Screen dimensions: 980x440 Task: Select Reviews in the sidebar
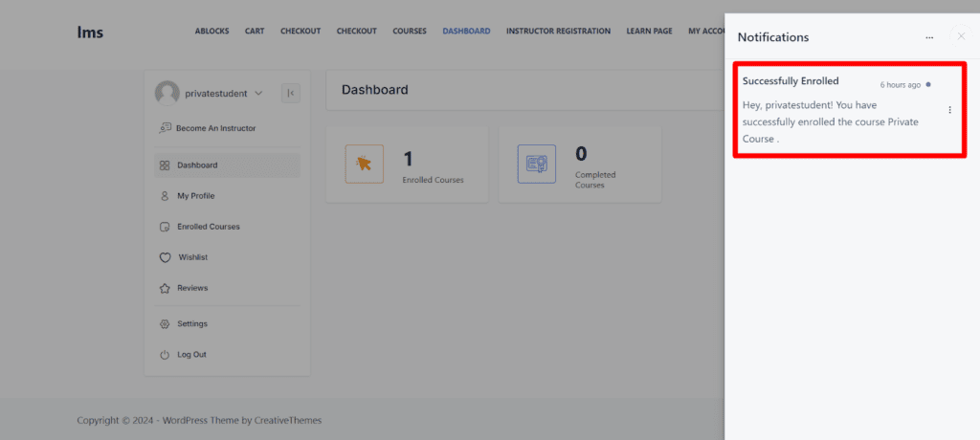coord(192,288)
